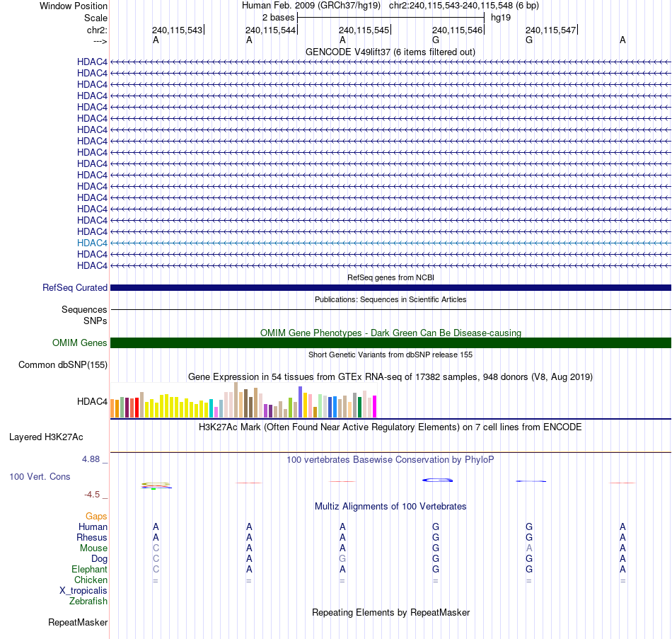
Task: Click the light blue highlighted HDAC4 transcript label
Action: click(x=92, y=243)
